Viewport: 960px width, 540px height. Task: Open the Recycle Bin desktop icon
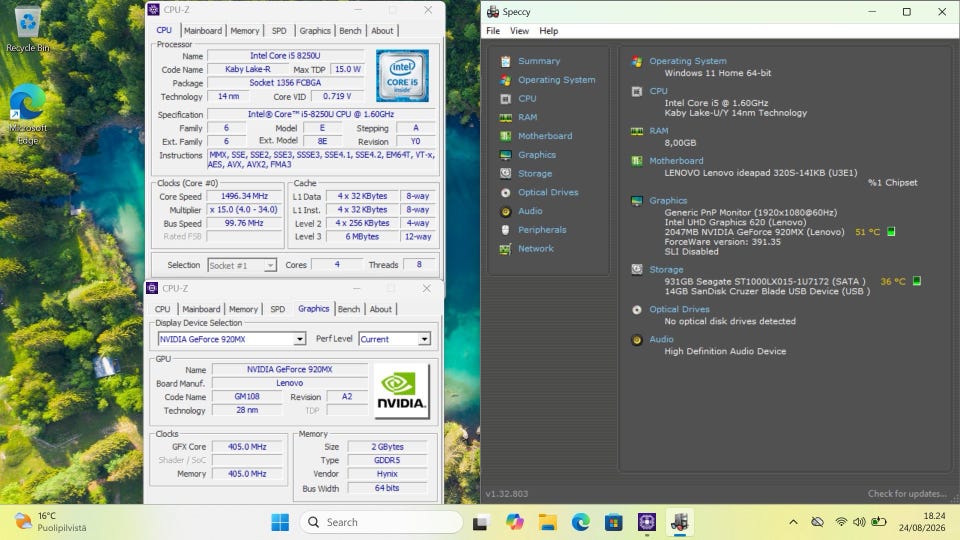(28, 29)
